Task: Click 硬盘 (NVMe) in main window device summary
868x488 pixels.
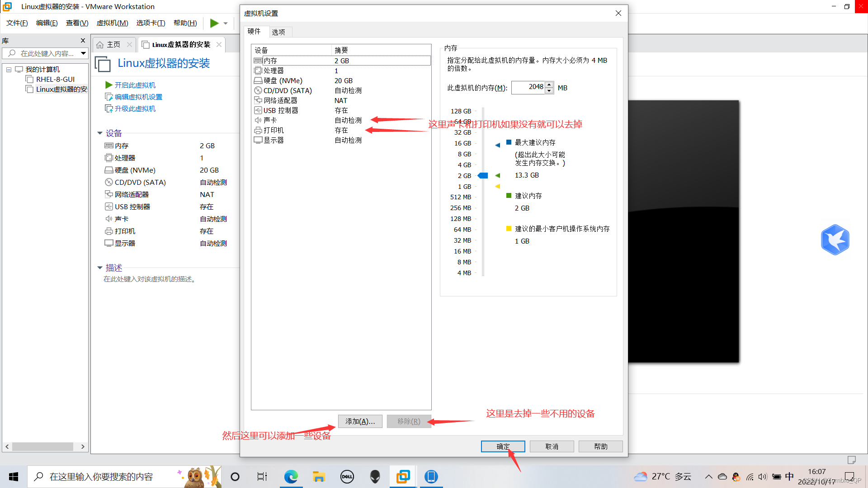Action: point(135,170)
